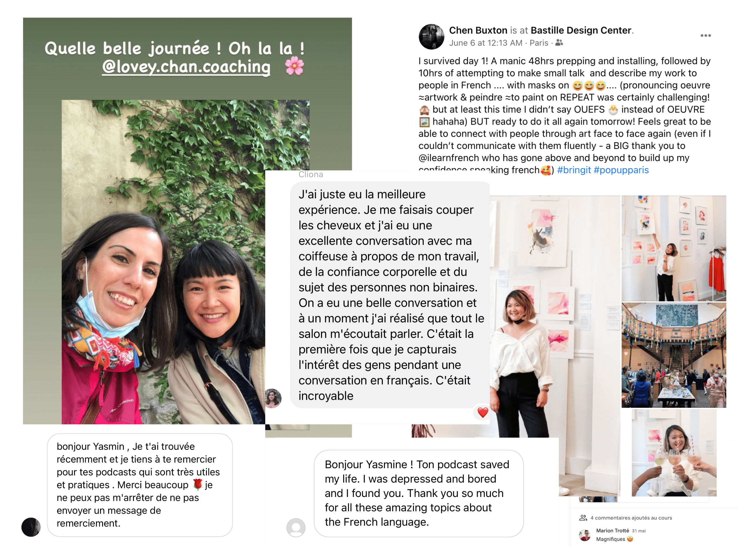Open Chen Buxton's profile name link
Viewport: 747px width, 560px height.
[478, 30]
